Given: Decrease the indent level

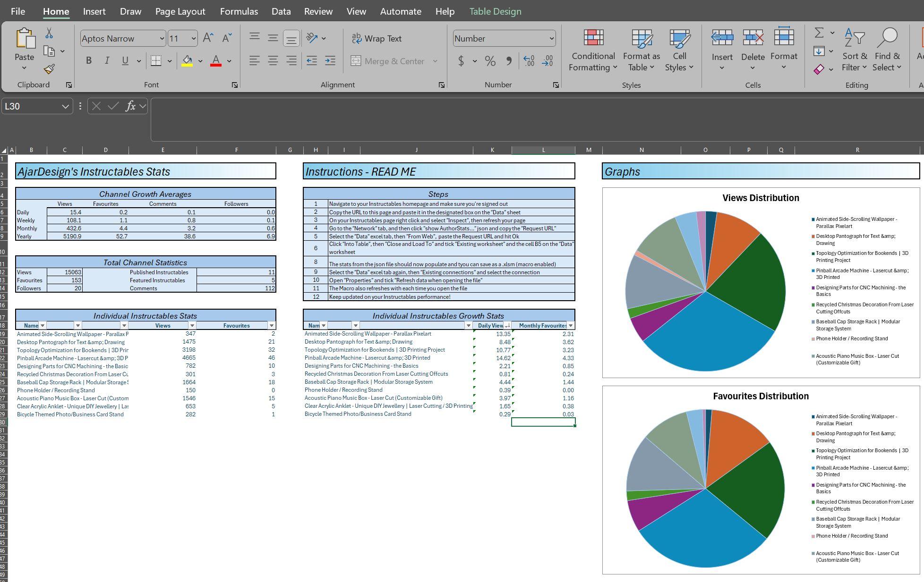Looking at the screenshot, I should (x=312, y=60).
